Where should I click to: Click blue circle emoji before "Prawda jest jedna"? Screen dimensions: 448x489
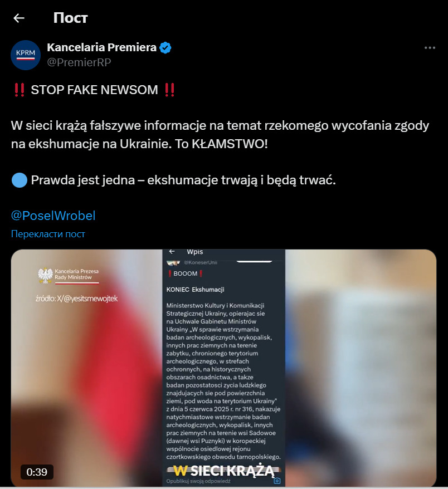coord(20,180)
